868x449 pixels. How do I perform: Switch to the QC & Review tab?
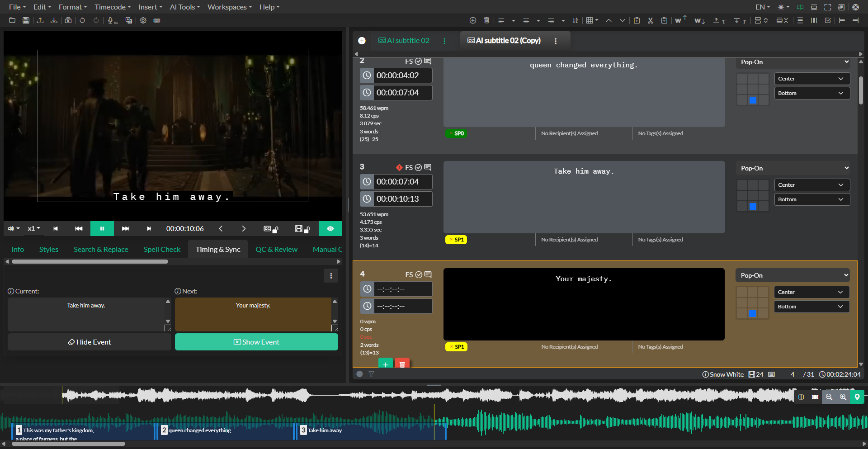pos(276,249)
